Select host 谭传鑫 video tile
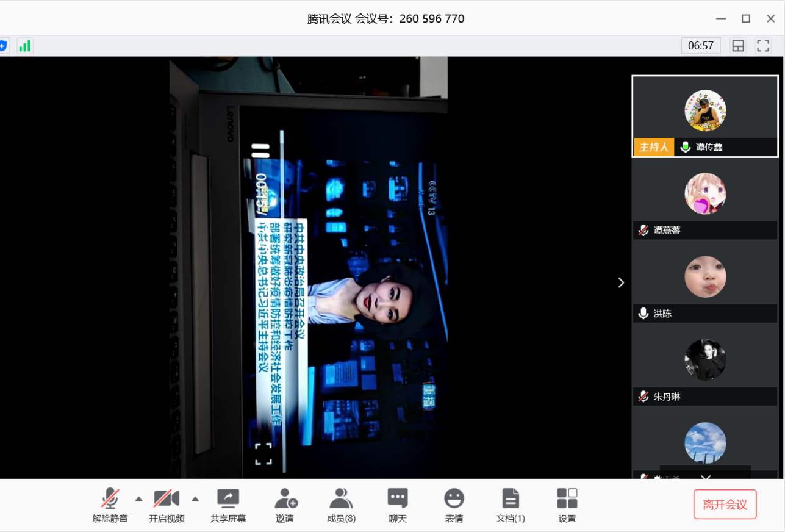The image size is (785, 532). tap(705, 116)
